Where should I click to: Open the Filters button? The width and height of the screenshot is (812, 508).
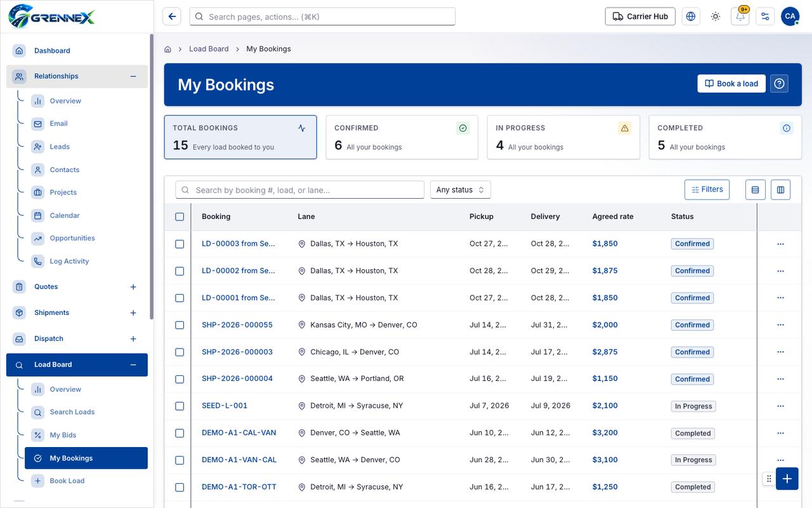(707, 189)
